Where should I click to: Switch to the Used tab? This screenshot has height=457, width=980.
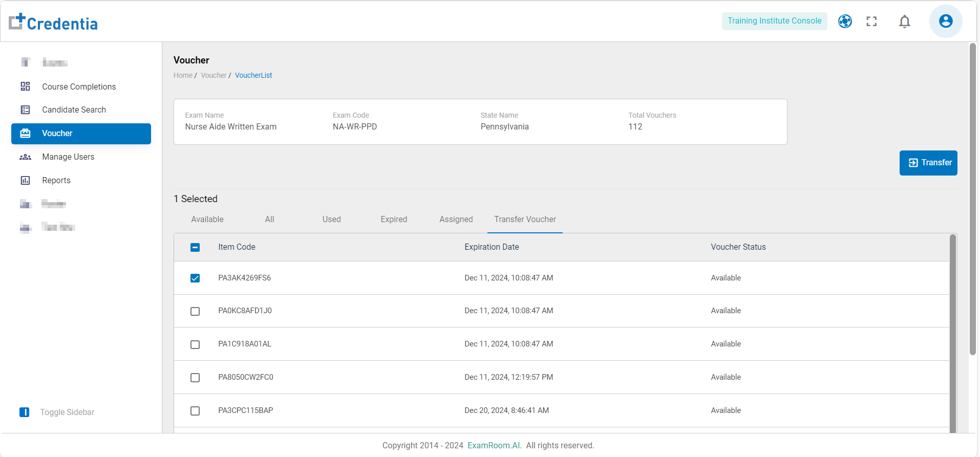click(332, 219)
